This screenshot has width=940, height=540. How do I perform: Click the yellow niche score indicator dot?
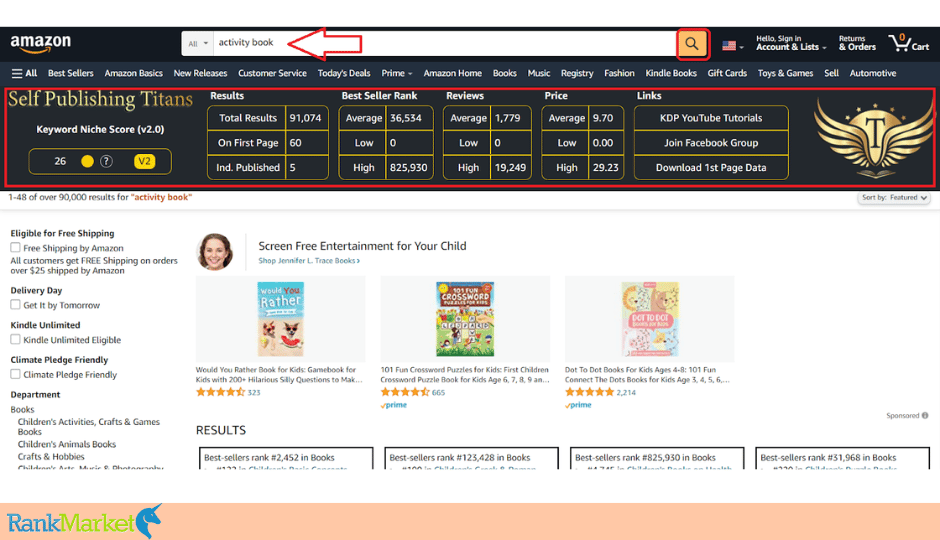[88, 161]
